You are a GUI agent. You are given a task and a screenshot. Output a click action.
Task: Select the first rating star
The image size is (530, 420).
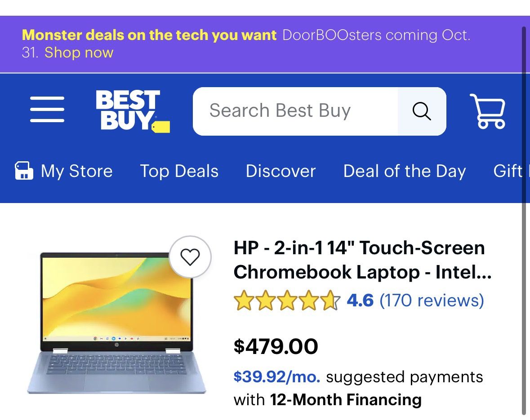[x=243, y=300]
